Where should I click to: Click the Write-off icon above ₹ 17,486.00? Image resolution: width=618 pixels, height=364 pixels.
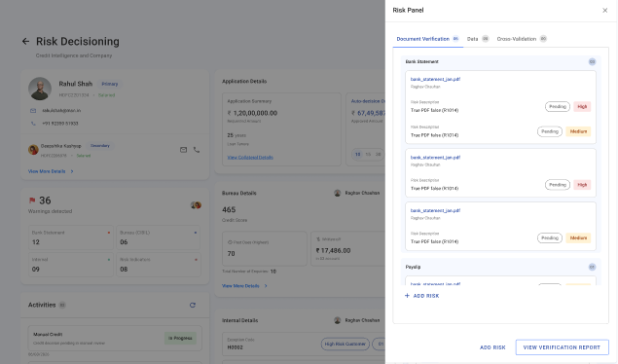[318, 239]
